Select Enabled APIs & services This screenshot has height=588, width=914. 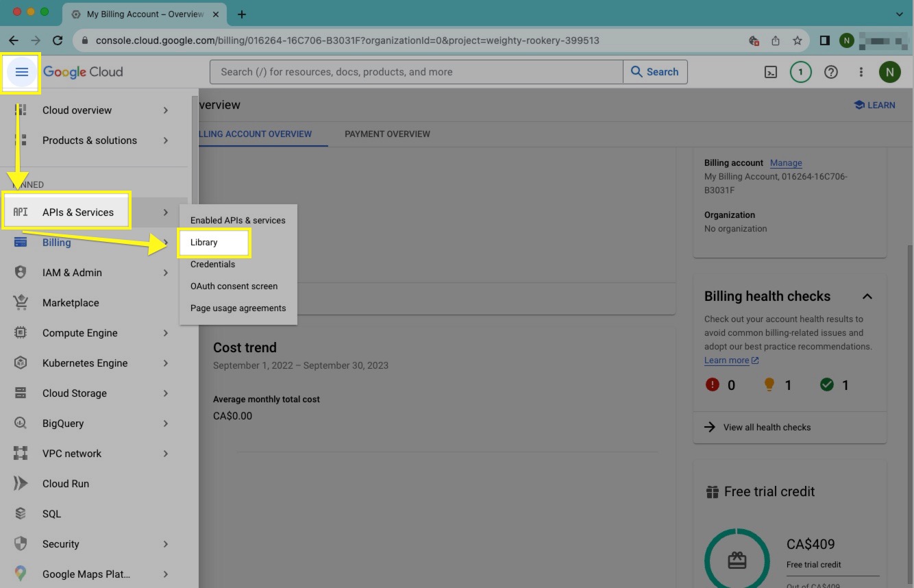pyautogui.click(x=238, y=221)
